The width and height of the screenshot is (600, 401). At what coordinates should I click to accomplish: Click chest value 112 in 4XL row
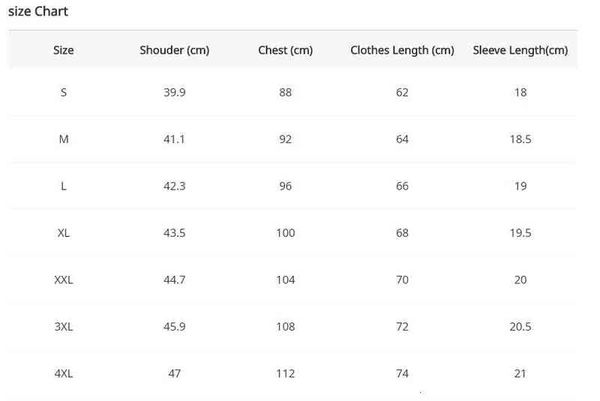coord(286,374)
